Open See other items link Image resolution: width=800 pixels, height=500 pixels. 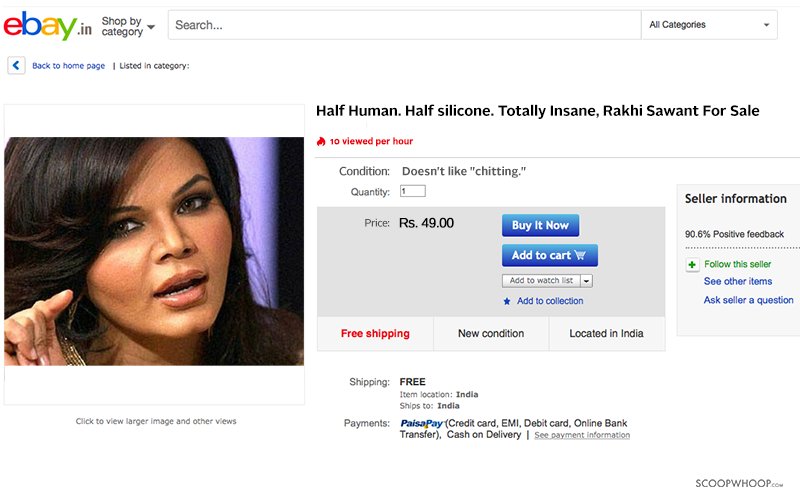pos(738,281)
